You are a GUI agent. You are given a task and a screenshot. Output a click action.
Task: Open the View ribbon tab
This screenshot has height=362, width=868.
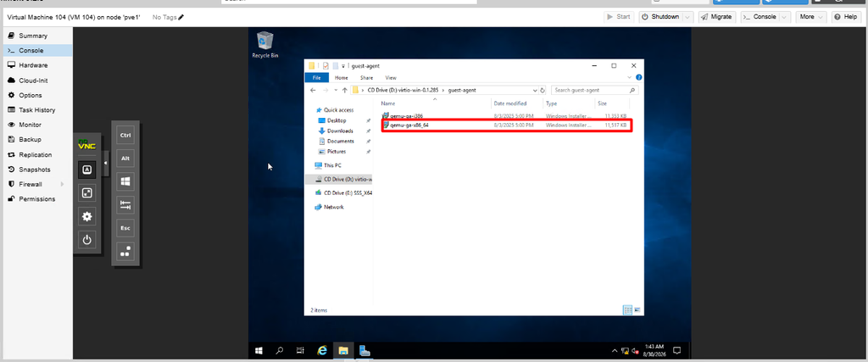(391, 78)
